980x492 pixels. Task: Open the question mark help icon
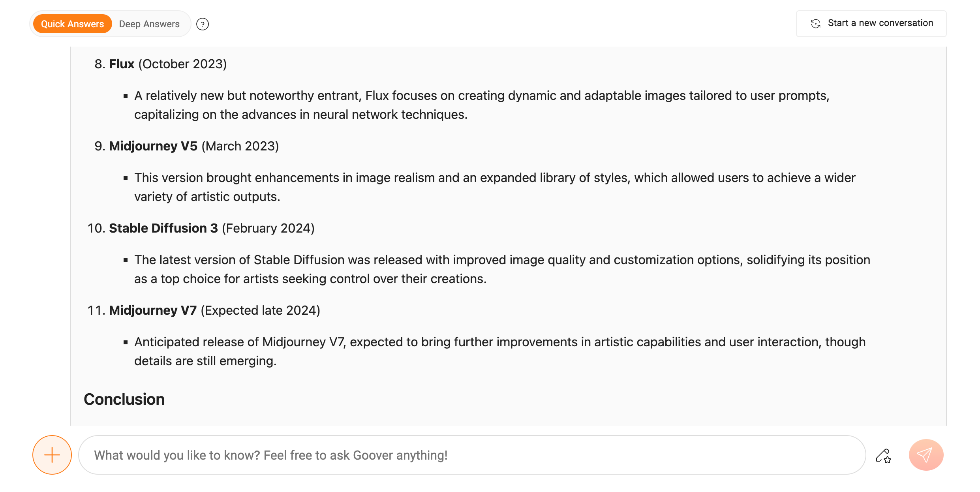(x=203, y=24)
